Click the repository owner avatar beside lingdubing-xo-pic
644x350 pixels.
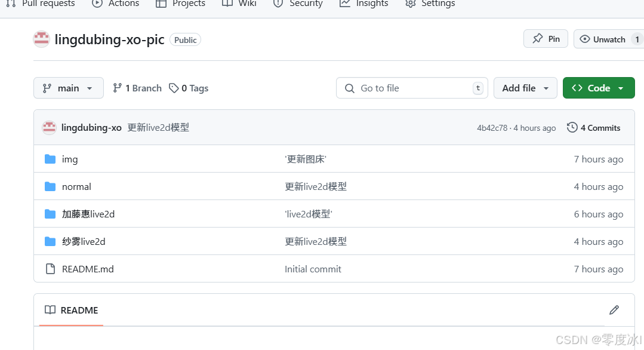[x=42, y=39]
